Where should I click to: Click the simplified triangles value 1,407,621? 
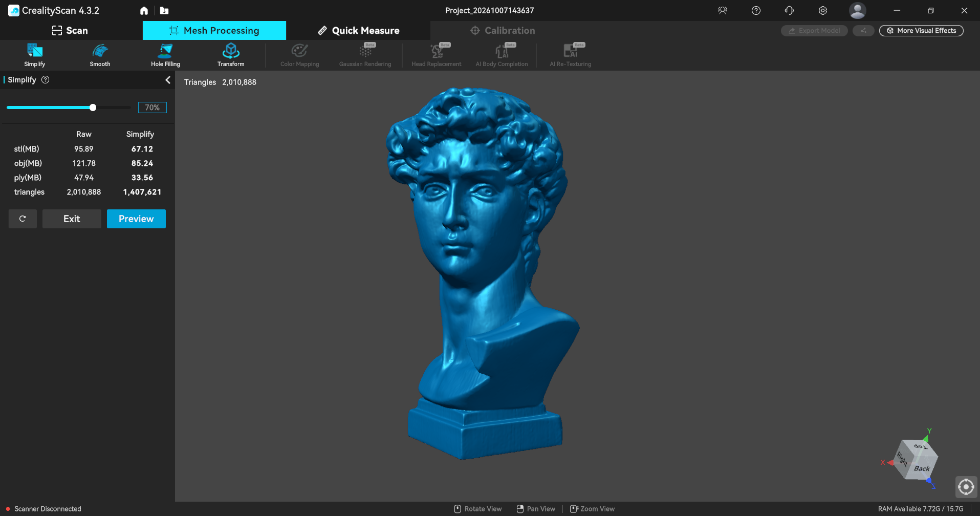pyautogui.click(x=142, y=192)
